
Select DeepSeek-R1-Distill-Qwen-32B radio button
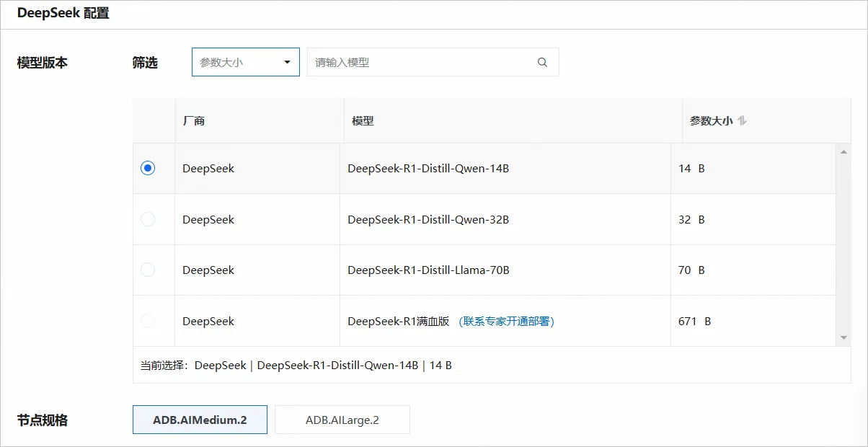[x=148, y=219]
